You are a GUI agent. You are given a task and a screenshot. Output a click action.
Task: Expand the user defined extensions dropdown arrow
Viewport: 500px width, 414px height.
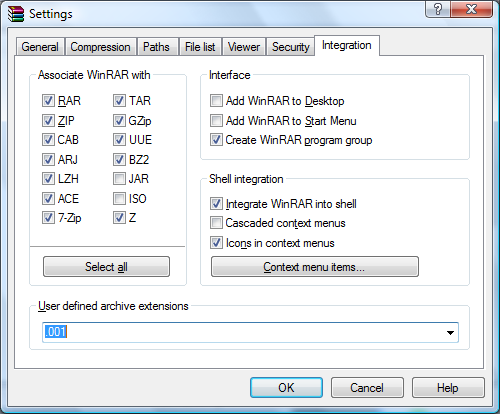pyautogui.click(x=450, y=332)
